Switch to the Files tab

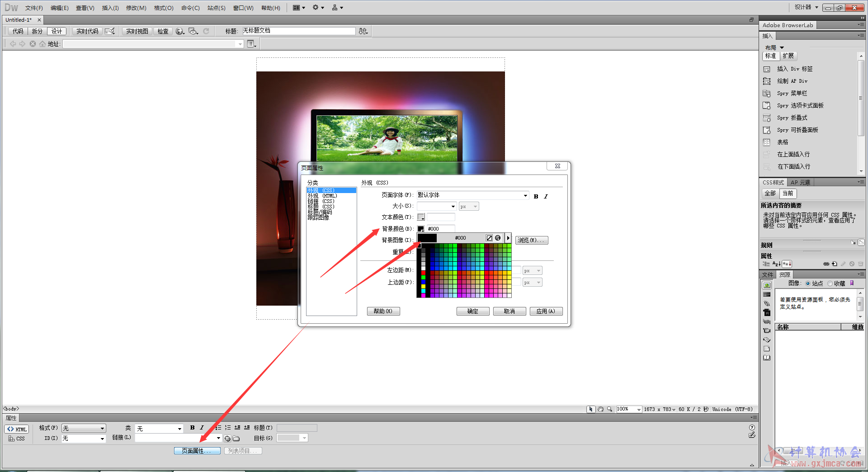[768, 274]
